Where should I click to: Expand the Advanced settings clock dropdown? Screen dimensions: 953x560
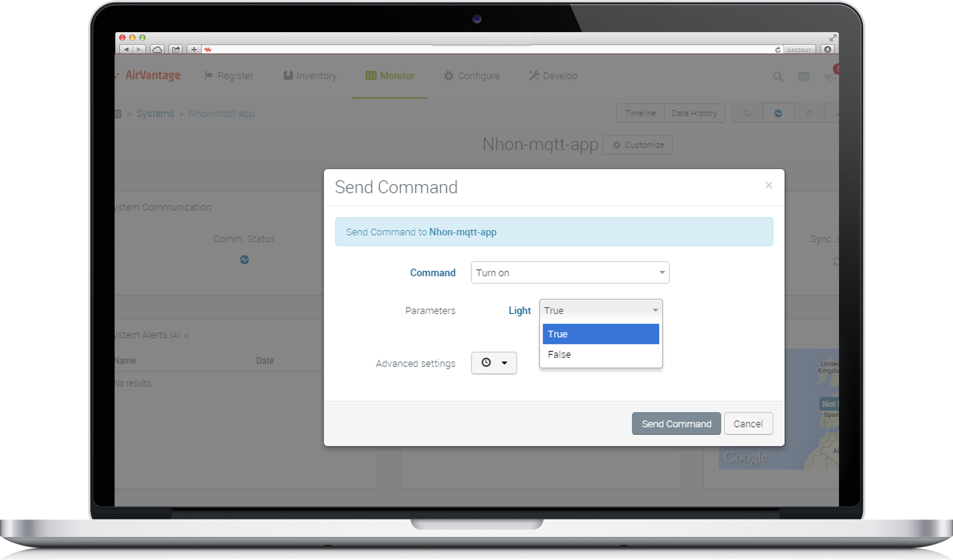tap(493, 363)
